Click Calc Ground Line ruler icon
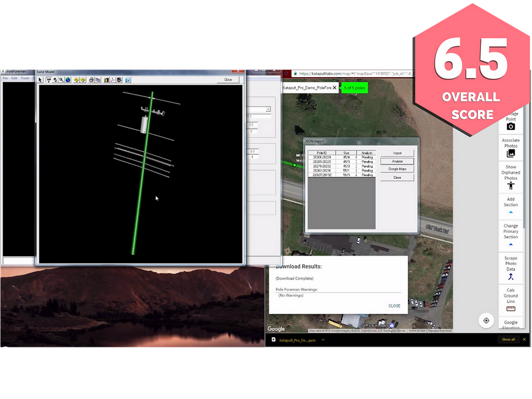Image resolution: width=532 pixels, height=399 pixels. coord(511,309)
